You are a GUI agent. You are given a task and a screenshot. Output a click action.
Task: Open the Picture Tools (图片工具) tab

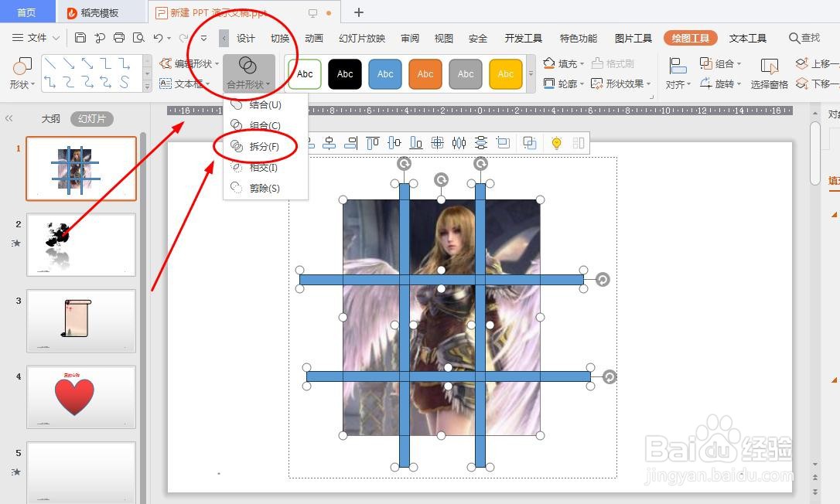[633, 38]
